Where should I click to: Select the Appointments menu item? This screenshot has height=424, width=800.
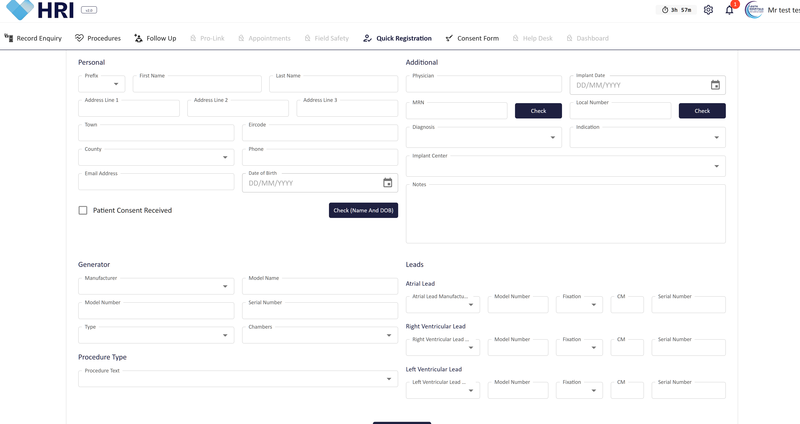point(264,38)
